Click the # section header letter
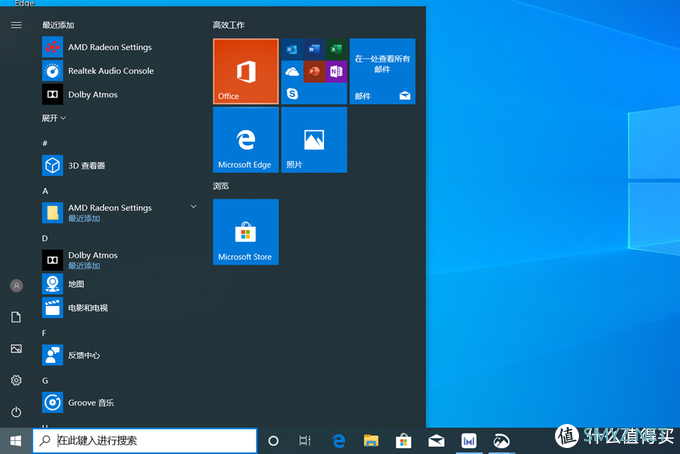Image resolution: width=680 pixels, height=454 pixels. pos(45,143)
